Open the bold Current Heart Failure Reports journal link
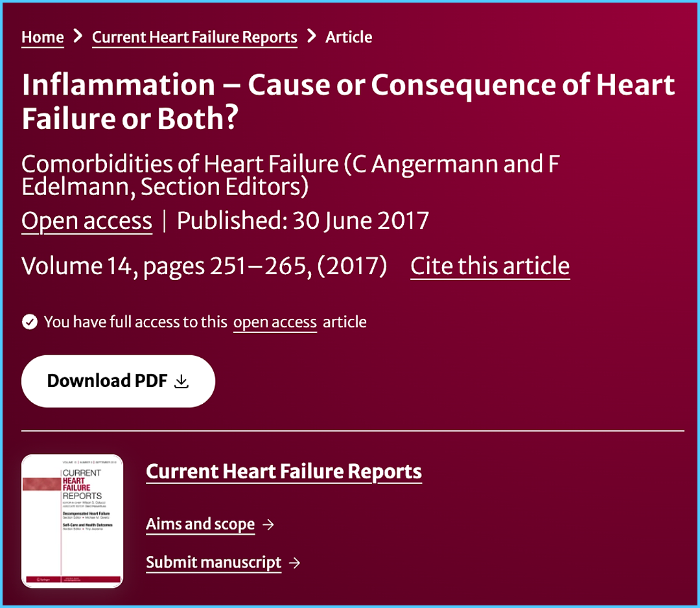 (x=284, y=472)
